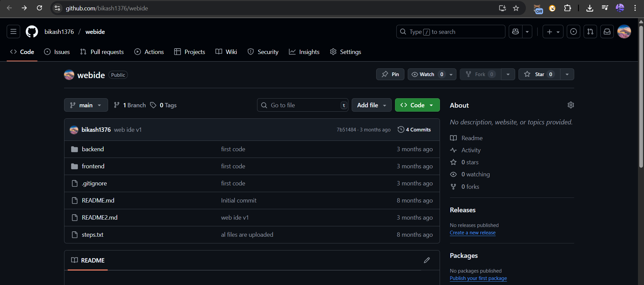Click the pencil icon to edit README
This screenshot has height=285, width=644.
(427, 260)
